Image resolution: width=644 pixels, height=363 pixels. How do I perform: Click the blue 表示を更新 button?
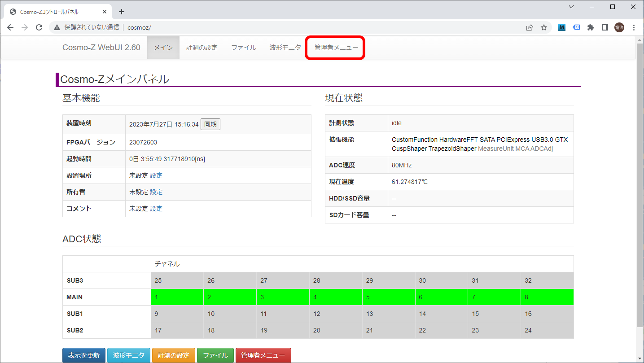pyautogui.click(x=84, y=355)
